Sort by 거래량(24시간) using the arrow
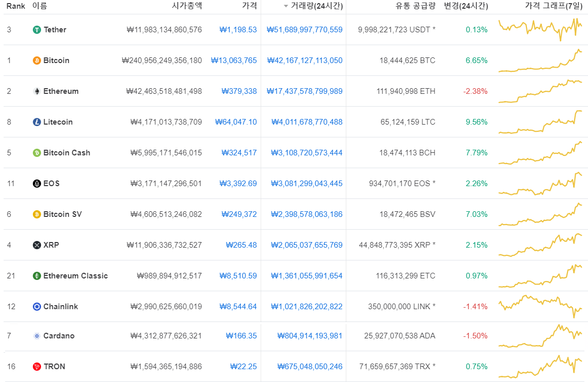Image resolution: width=588 pixels, height=382 pixels. [x=286, y=6]
